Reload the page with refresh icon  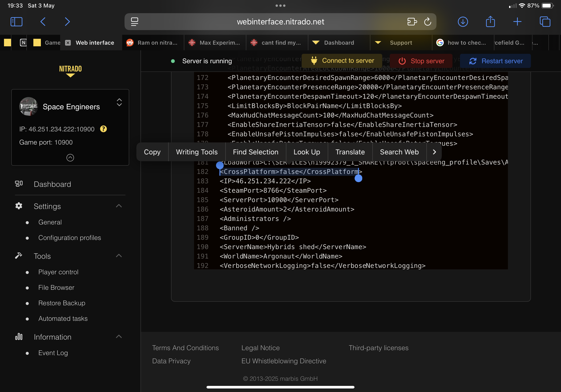pos(428,22)
